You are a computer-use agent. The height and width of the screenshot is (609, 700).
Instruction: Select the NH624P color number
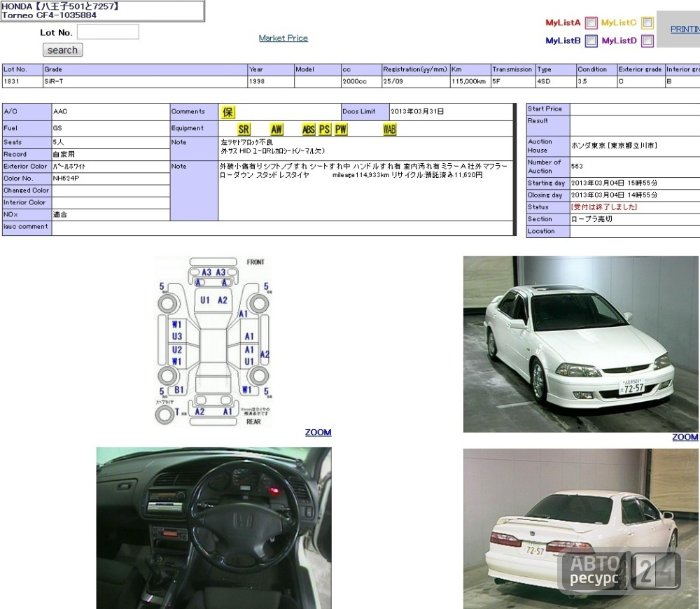(111, 178)
